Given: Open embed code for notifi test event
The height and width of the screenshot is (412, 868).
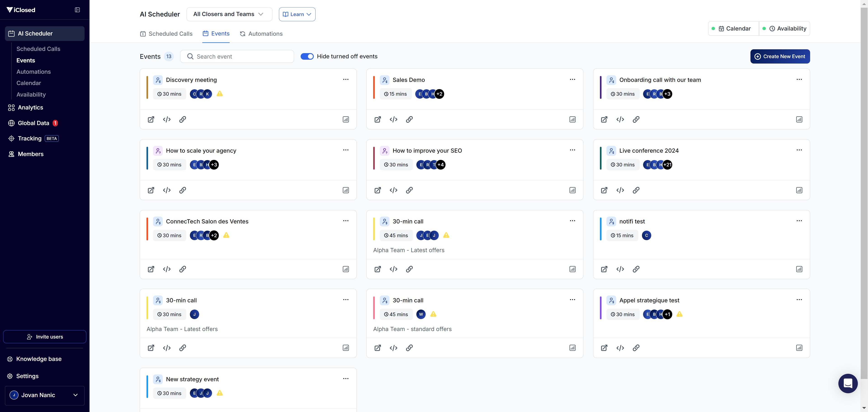Looking at the screenshot, I should (620, 269).
